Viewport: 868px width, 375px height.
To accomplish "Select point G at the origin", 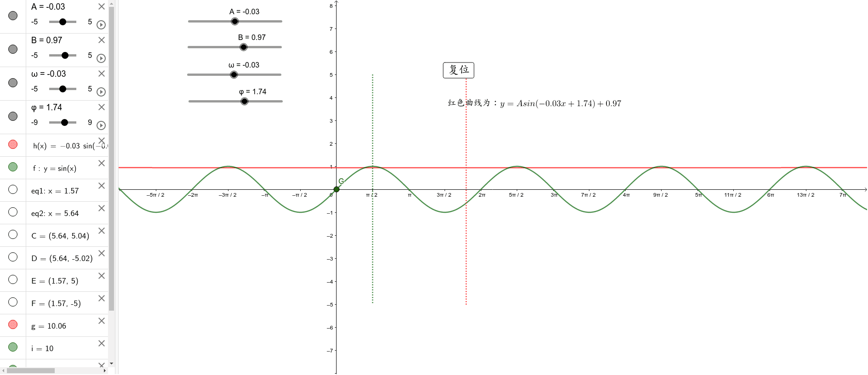I will pyautogui.click(x=337, y=189).
